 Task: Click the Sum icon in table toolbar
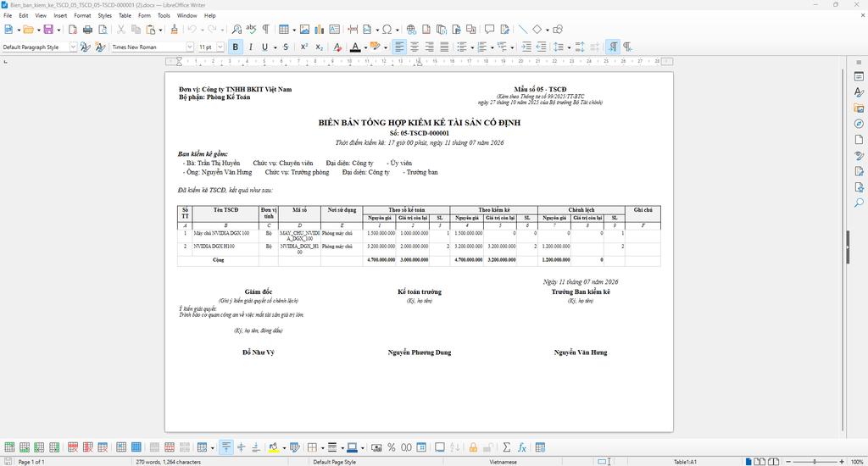coord(507,447)
